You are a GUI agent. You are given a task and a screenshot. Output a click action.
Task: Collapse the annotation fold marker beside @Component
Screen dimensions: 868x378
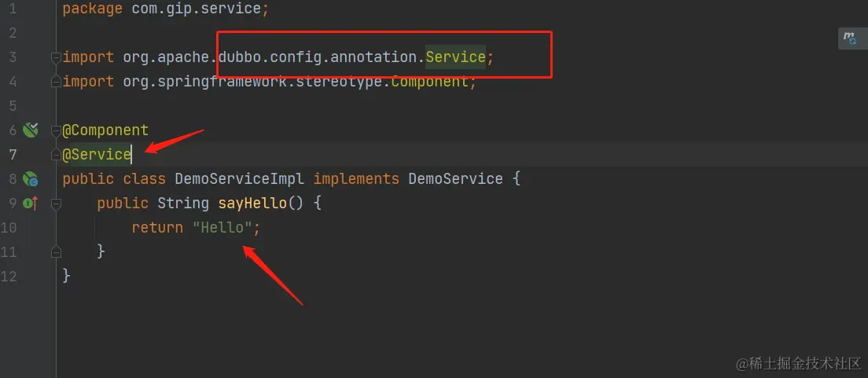pos(55,130)
